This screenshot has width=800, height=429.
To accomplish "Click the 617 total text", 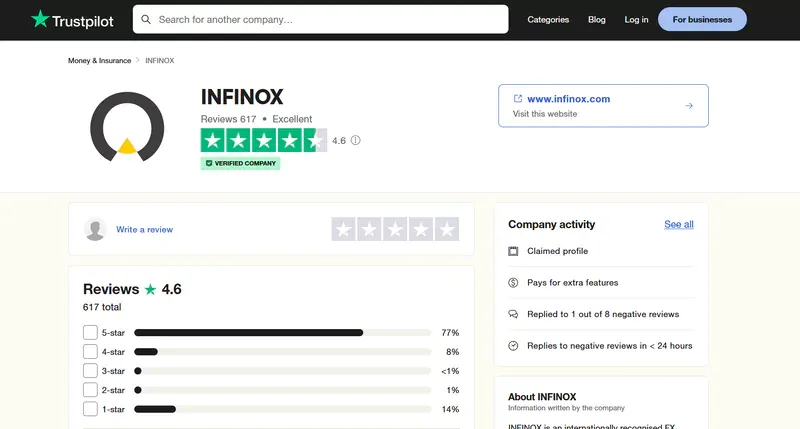I will [x=102, y=307].
